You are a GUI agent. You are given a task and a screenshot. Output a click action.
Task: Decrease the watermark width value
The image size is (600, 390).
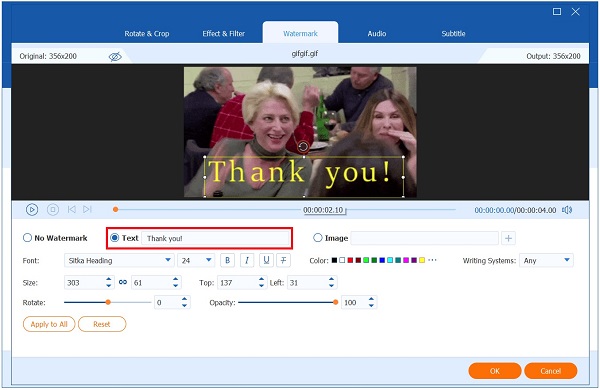[x=109, y=286]
